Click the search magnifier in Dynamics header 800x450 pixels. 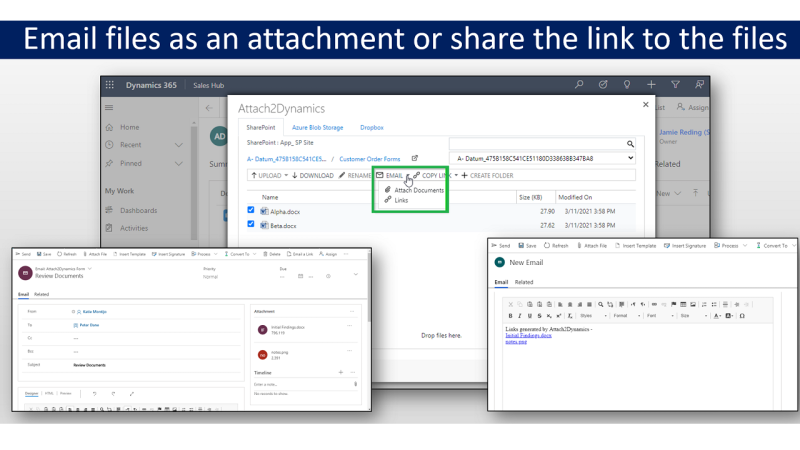(x=579, y=85)
